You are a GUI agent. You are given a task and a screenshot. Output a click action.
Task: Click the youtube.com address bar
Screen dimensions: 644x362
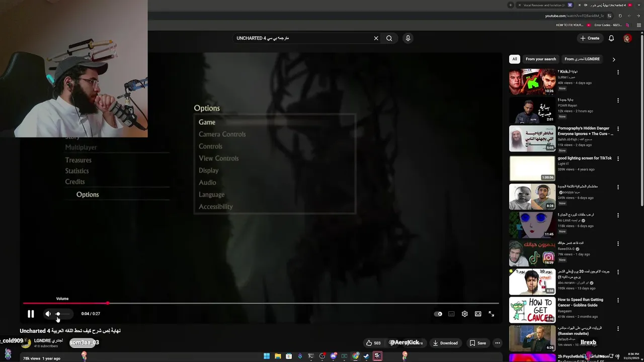pos(575,16)
